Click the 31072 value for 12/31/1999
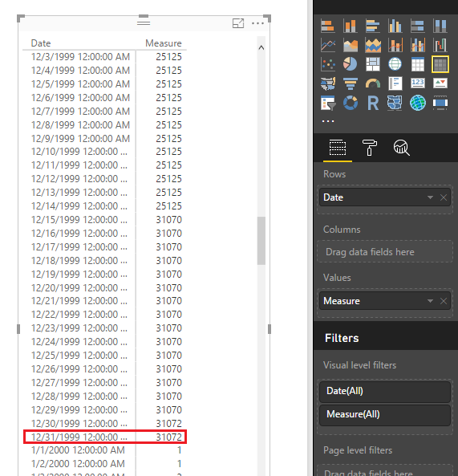Viewport: 458px width, 476px height. click(x=168, y=437)
